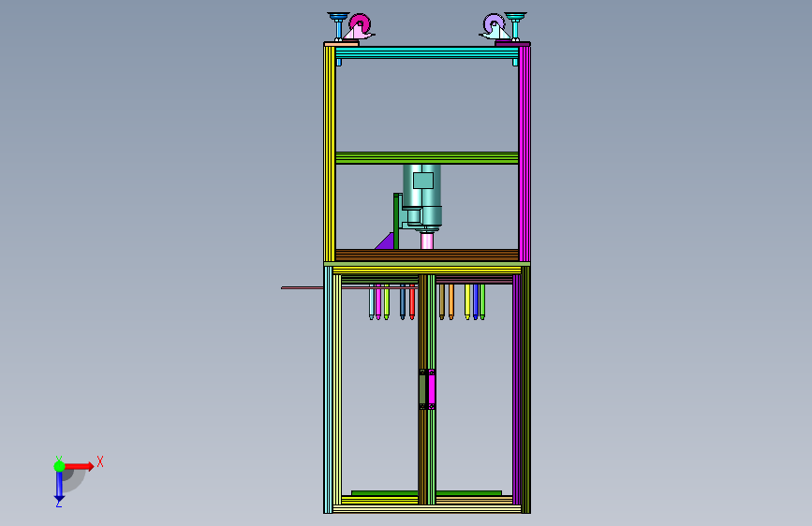
Task: Click the red X axis arrow of the triad
Action: pos(80,466)
